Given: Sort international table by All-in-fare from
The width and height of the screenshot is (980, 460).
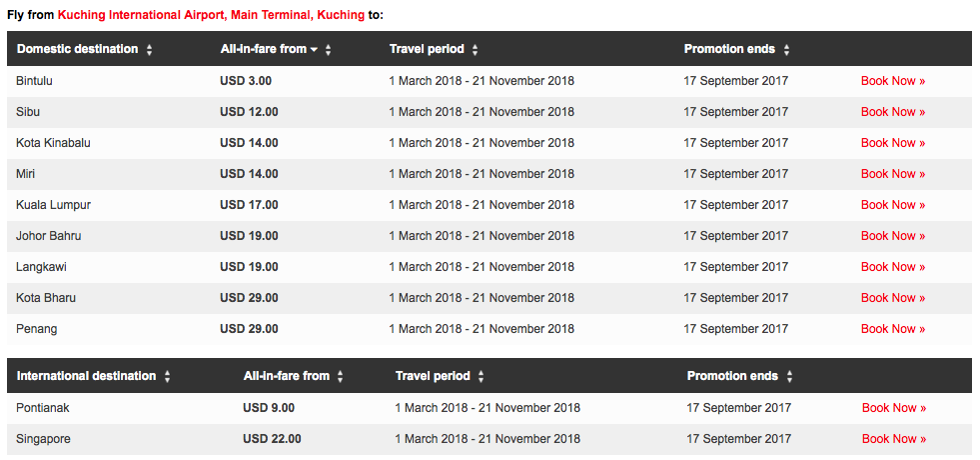Looking at the screenshot, I should tap(340, 377).
